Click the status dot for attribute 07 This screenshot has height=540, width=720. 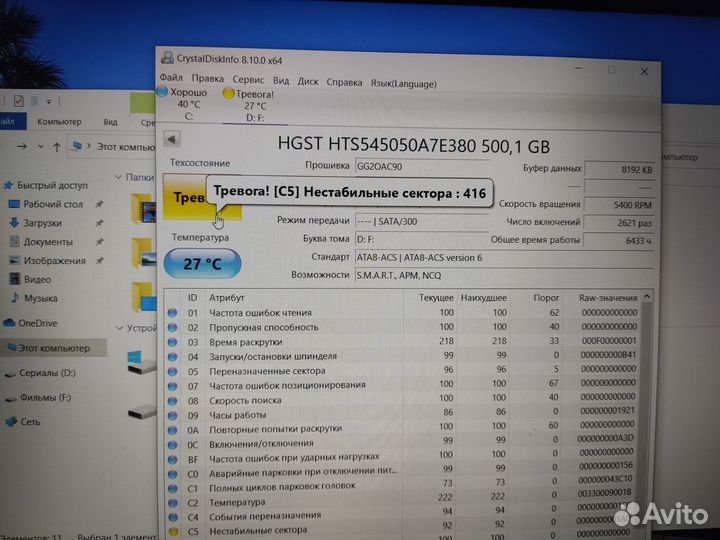pos(173,386)
